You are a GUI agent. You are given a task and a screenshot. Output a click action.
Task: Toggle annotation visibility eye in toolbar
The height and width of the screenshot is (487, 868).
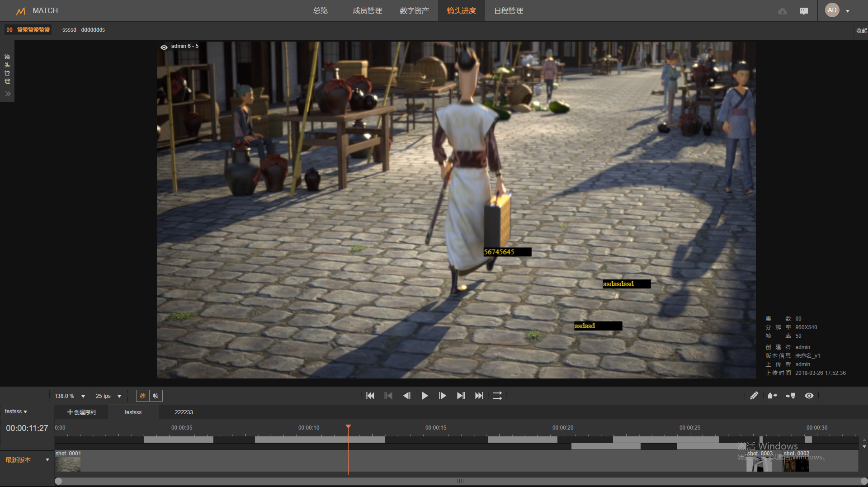pos(809,396)
